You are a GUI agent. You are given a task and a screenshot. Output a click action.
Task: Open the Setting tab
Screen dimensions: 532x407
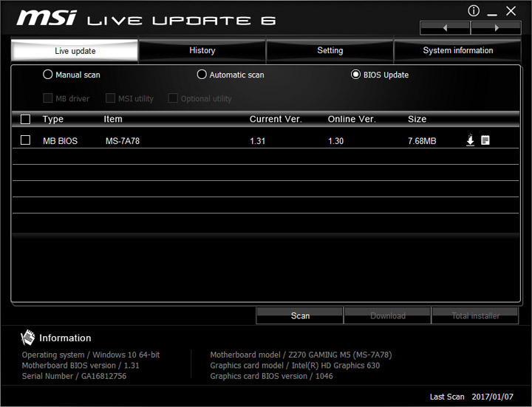coord(330,50)
